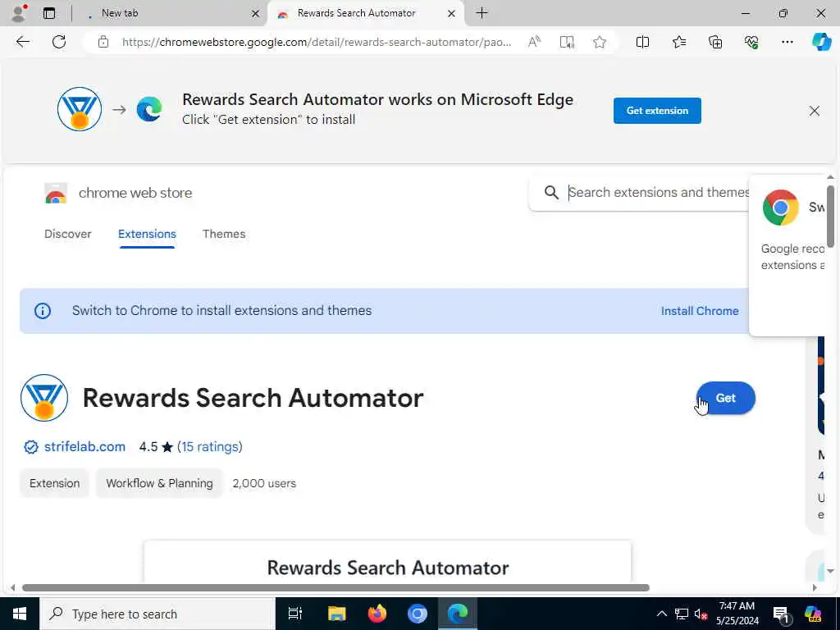Click the Rewards Search Automator screenshot preview

click(x=387, y=561)
